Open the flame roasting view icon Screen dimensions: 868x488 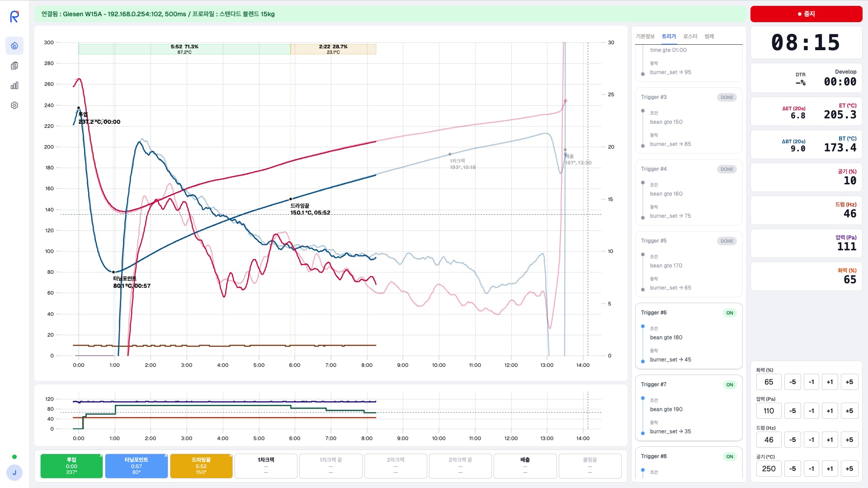(14, 46)
